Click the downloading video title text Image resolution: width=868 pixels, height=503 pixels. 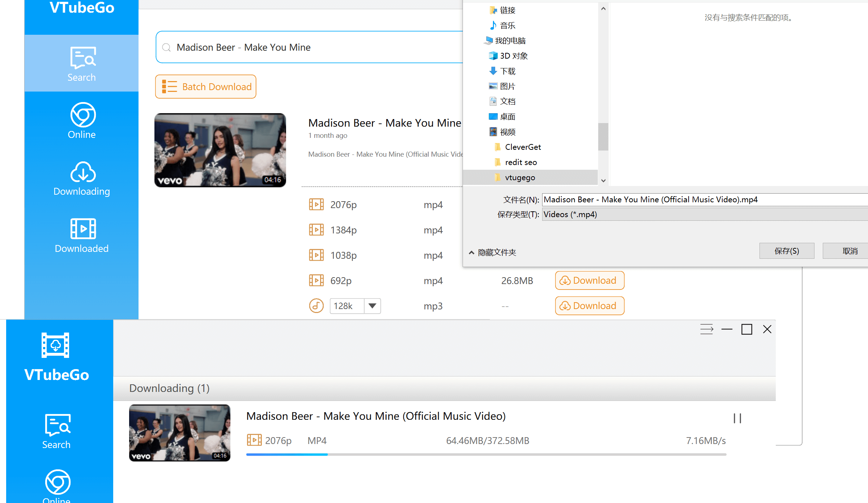pos(376,416)
